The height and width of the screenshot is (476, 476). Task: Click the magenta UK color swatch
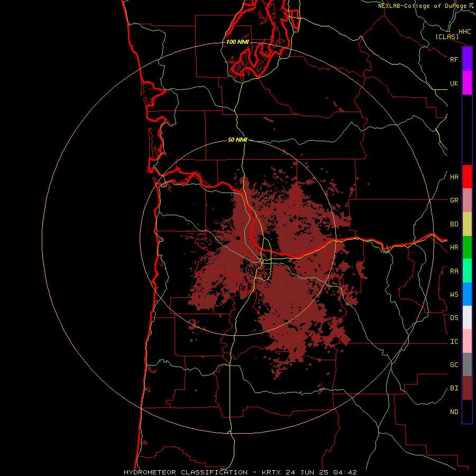(467, 83)
